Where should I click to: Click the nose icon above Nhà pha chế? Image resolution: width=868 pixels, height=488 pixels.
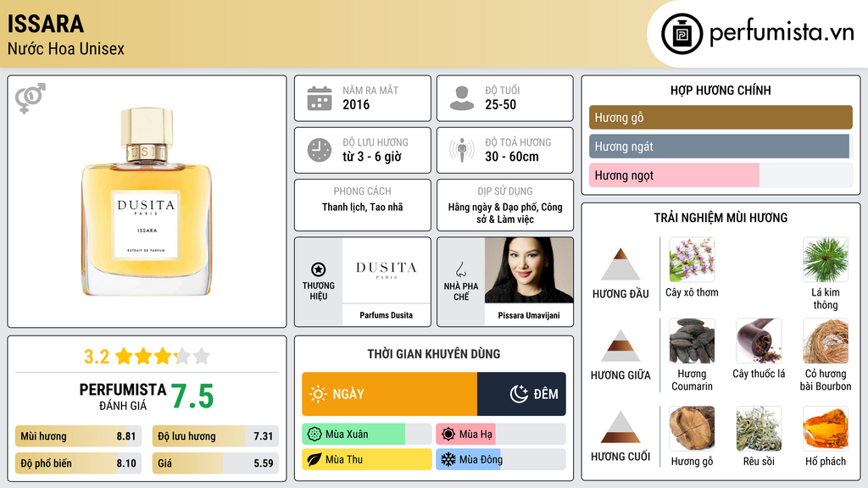tap(460, 269)
